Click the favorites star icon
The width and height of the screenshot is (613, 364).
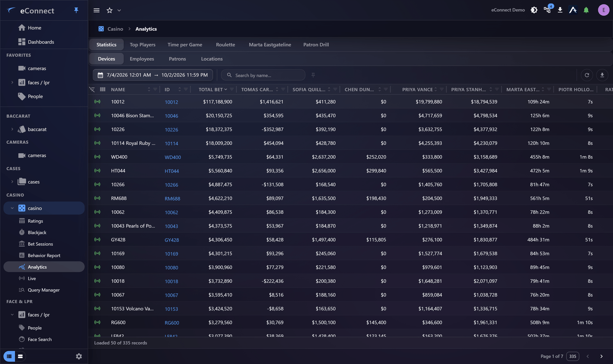coord(110,10)
